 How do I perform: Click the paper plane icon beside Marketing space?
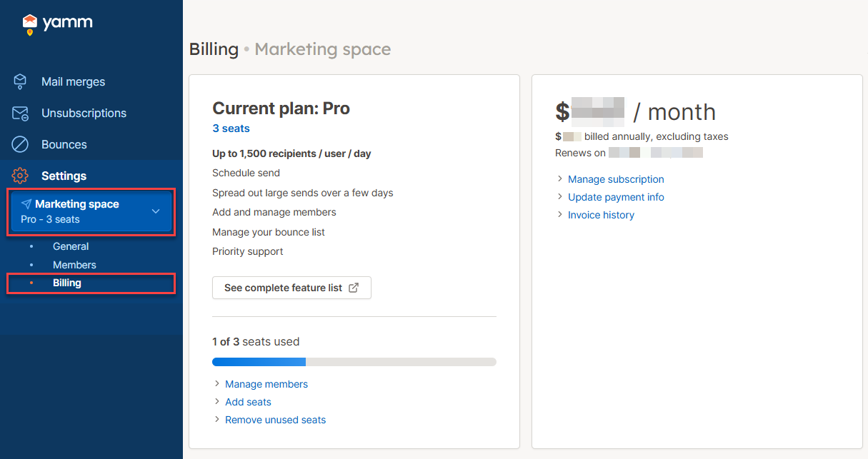click(x=27, y=203)
